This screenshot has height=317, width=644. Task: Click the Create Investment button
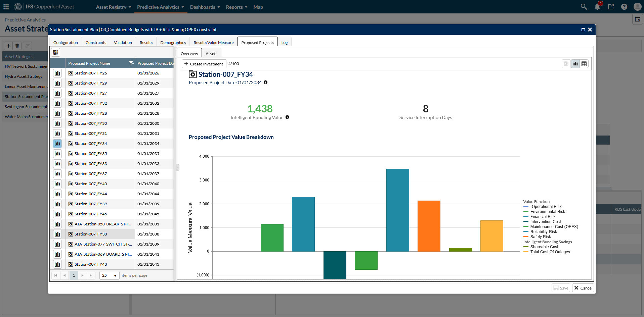coord(204,64)
